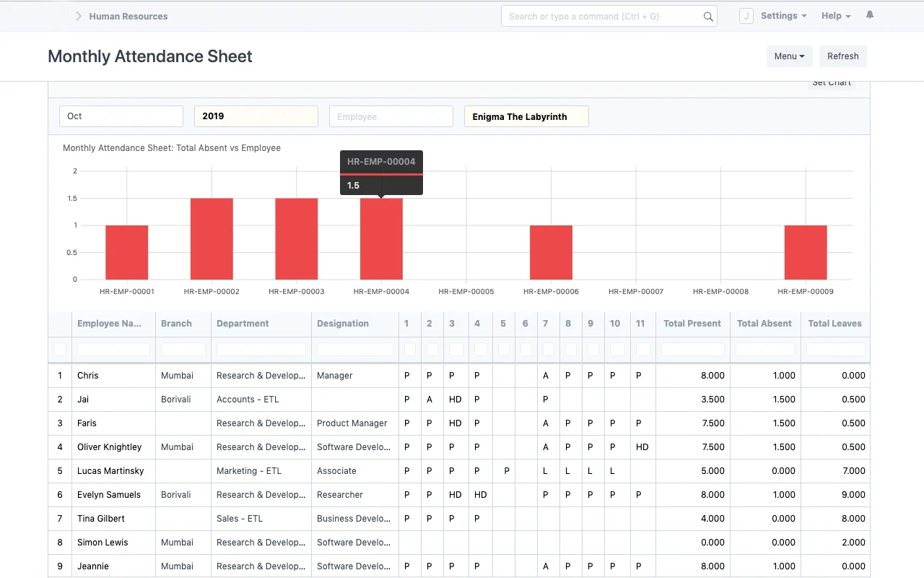924x578 pixels.
Task: Click the Employee filter field
Action: point(391,116)
